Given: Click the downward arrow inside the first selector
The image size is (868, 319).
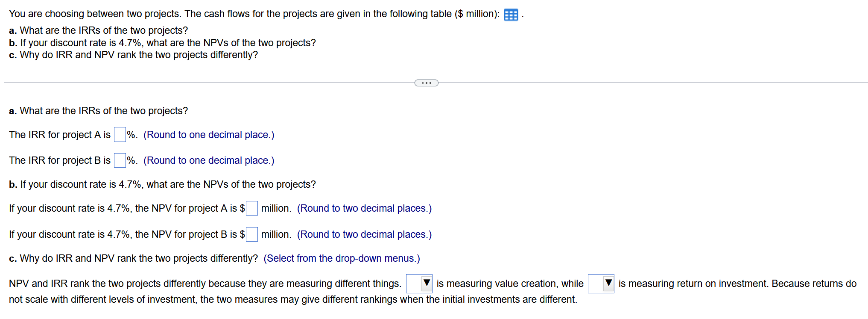Looking at the screenshot, I should (x=426, y=283).
